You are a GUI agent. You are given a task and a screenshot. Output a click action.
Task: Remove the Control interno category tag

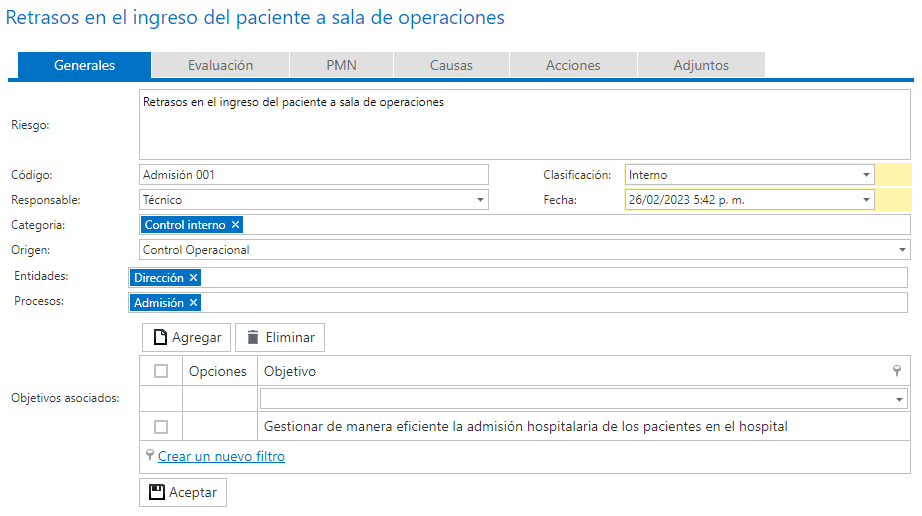point(235,225)
